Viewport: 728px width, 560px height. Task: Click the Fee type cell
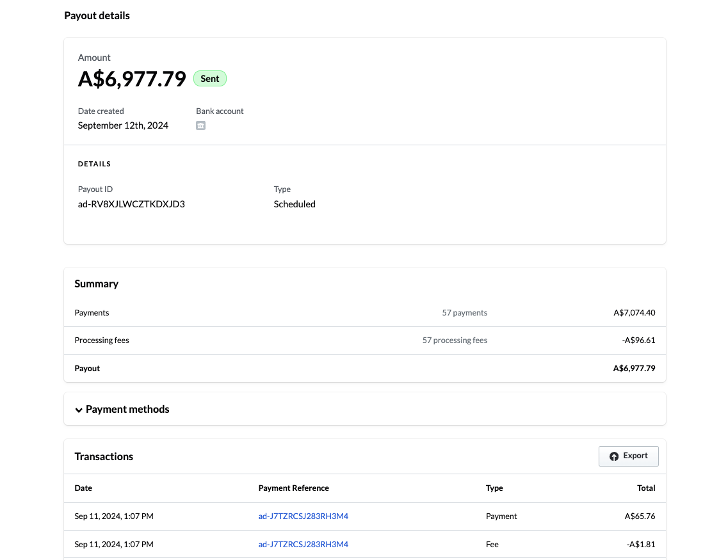coord(492,544)
